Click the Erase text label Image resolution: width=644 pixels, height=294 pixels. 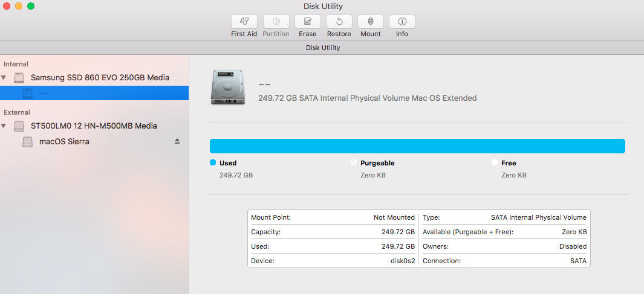coord(307,34)
